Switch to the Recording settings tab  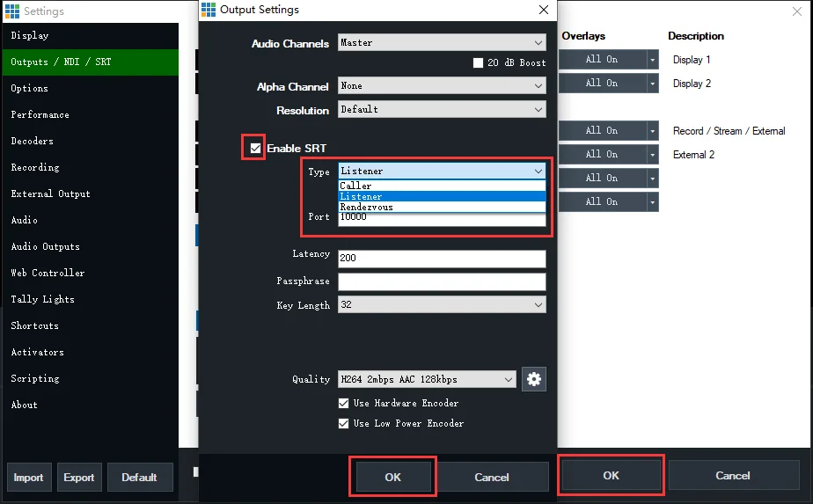coord(35,167)
